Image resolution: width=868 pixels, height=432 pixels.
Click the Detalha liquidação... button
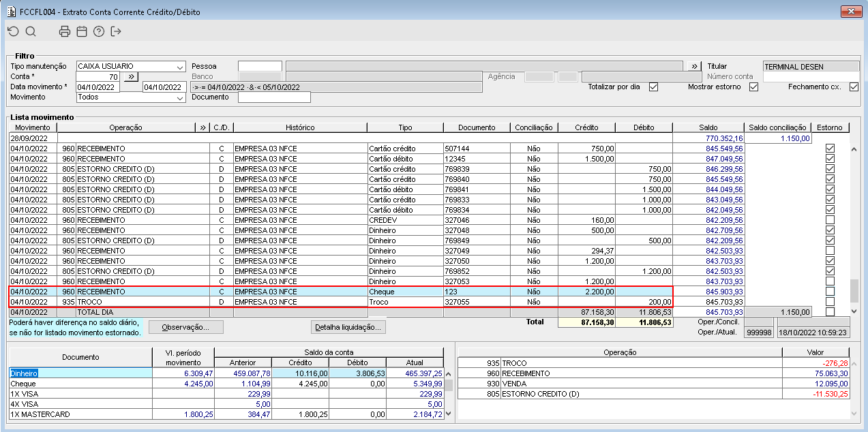[x=348, y=328]
